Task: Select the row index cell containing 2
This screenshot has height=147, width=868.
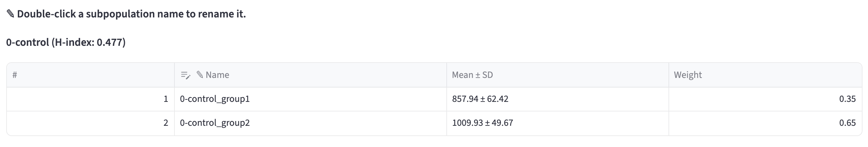Action: point(91,123)
